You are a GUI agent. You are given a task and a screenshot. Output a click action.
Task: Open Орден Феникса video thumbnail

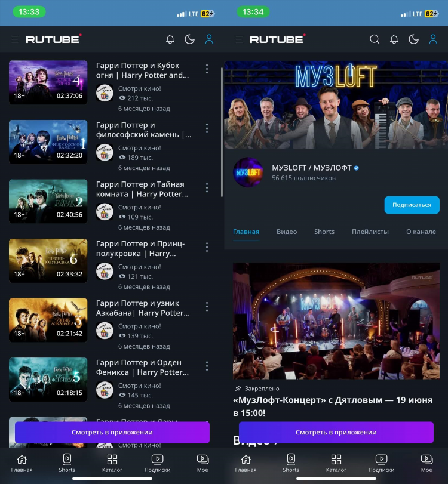point(48,380)
